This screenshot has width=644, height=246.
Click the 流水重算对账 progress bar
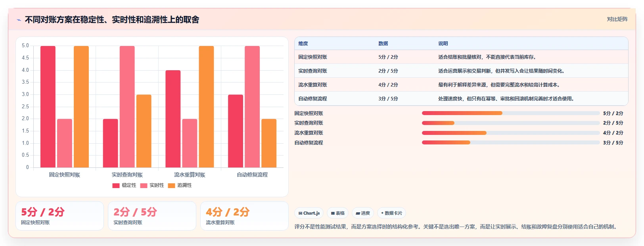511,133
